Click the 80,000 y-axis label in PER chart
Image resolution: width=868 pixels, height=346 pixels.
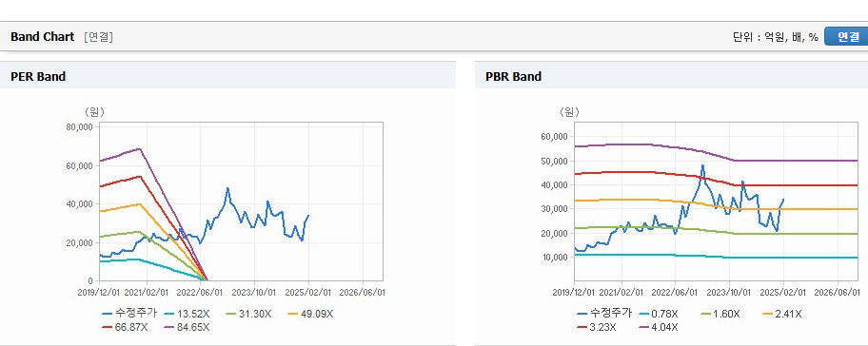(79, 126)
